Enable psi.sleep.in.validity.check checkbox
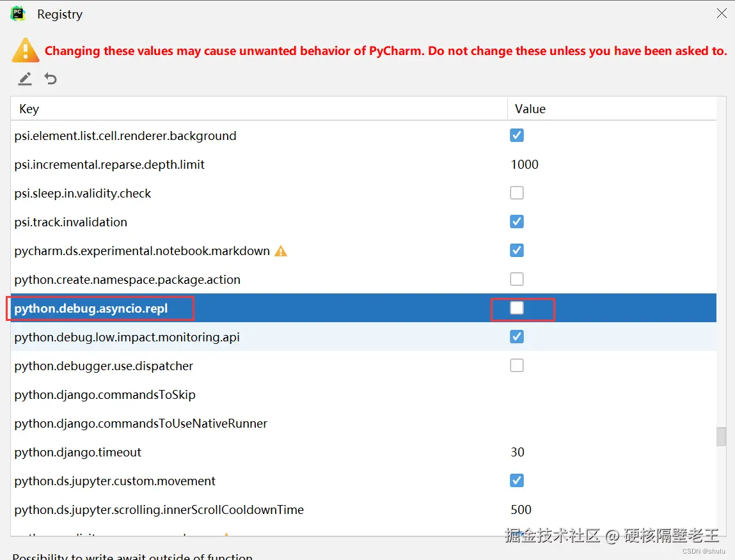This screenshot has height=560, width=735. tap(517, 192)
